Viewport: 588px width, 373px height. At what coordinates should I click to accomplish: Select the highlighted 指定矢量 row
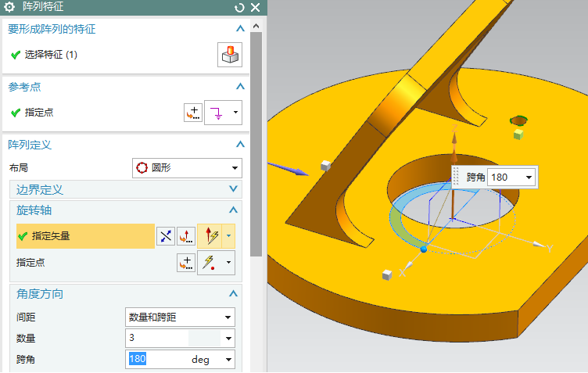click(x=84, y=236)
